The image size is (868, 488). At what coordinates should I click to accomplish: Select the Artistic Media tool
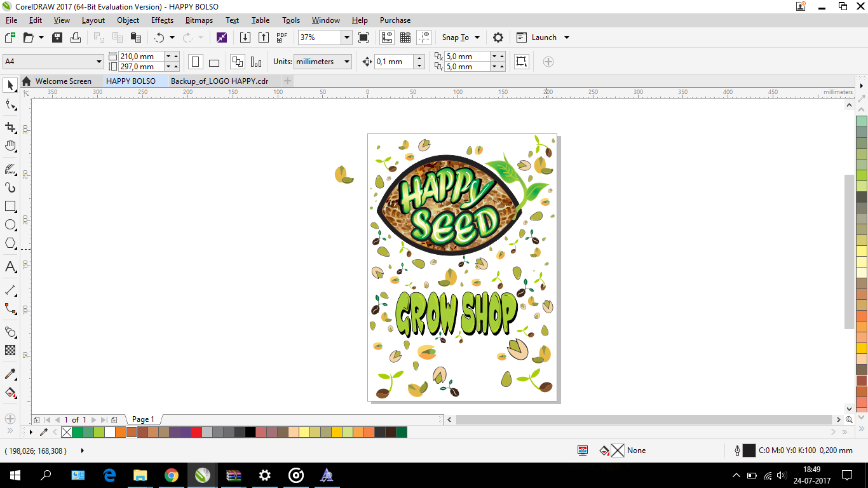tap(10, 187)
